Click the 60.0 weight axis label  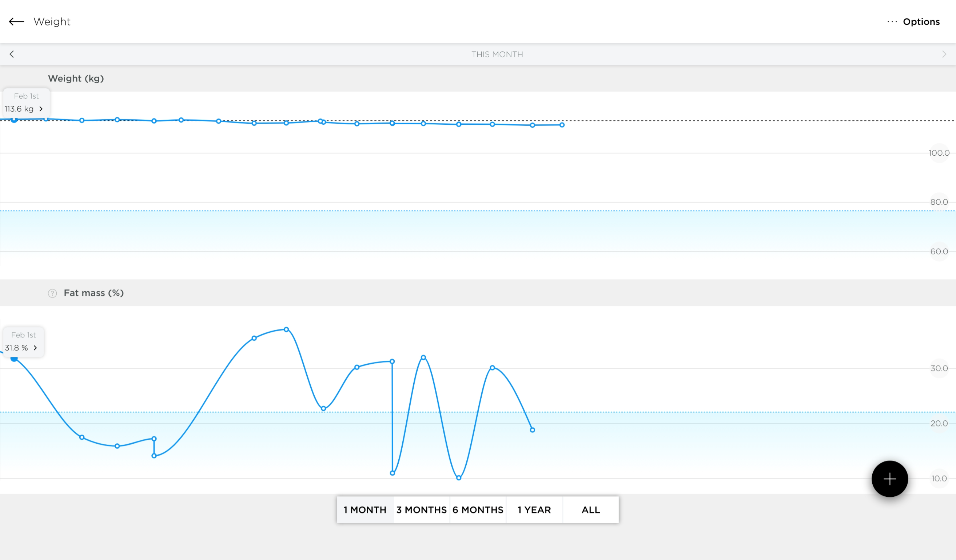(x=939, y=251)
